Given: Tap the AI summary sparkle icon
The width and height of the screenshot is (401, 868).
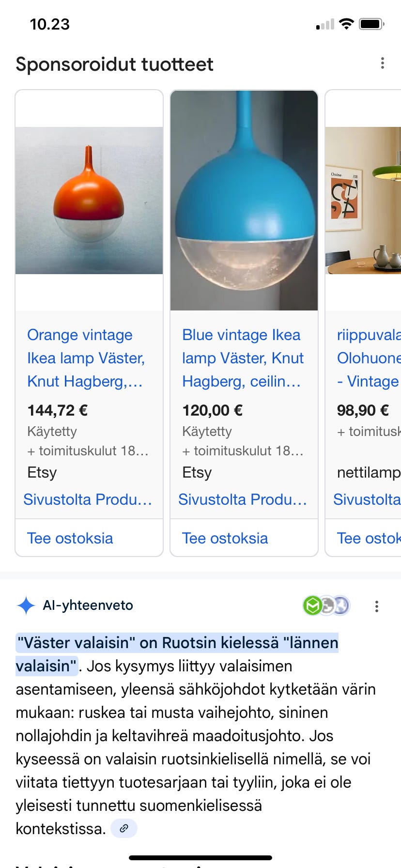Looking at the screenshot, I should pos(26,605).
